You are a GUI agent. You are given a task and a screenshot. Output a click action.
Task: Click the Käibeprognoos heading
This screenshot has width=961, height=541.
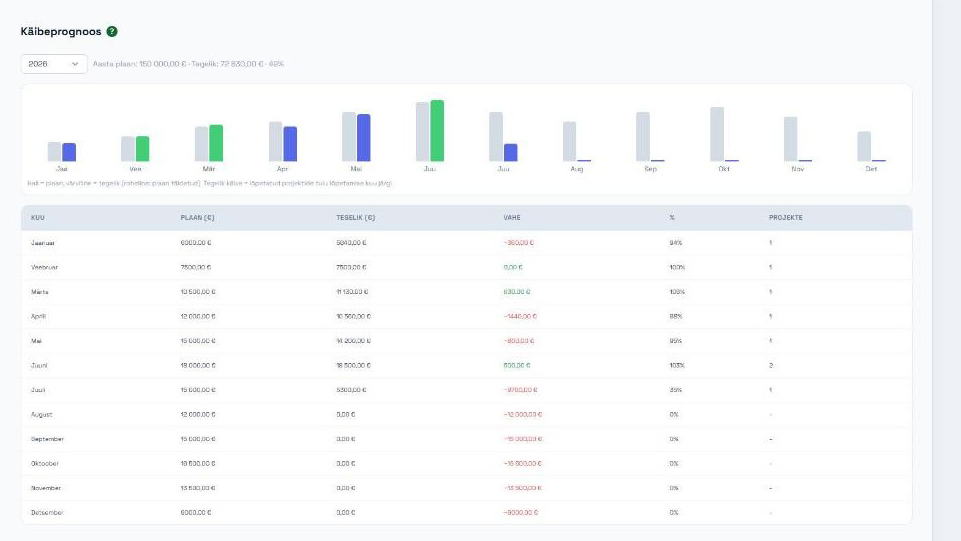[x=61, y=31]
